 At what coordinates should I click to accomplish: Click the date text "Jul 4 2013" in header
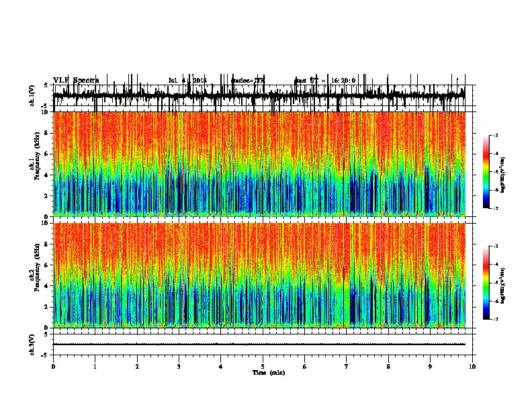187,81
